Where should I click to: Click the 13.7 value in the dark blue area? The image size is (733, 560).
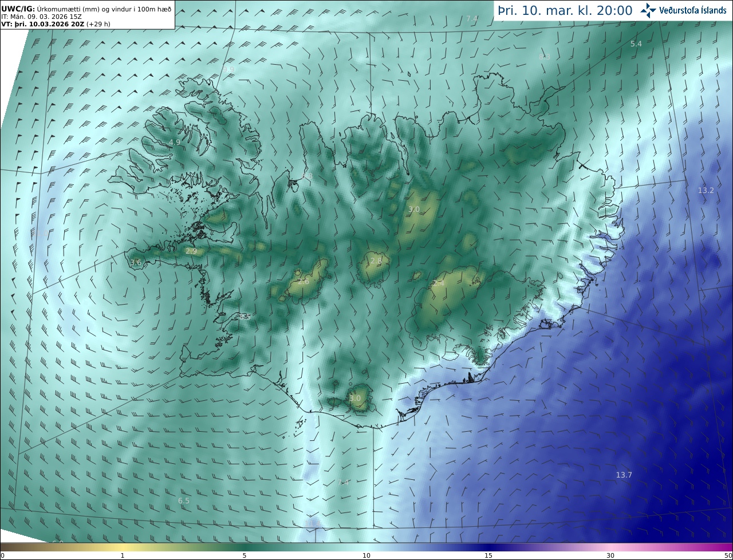click(x=624, y=475)
